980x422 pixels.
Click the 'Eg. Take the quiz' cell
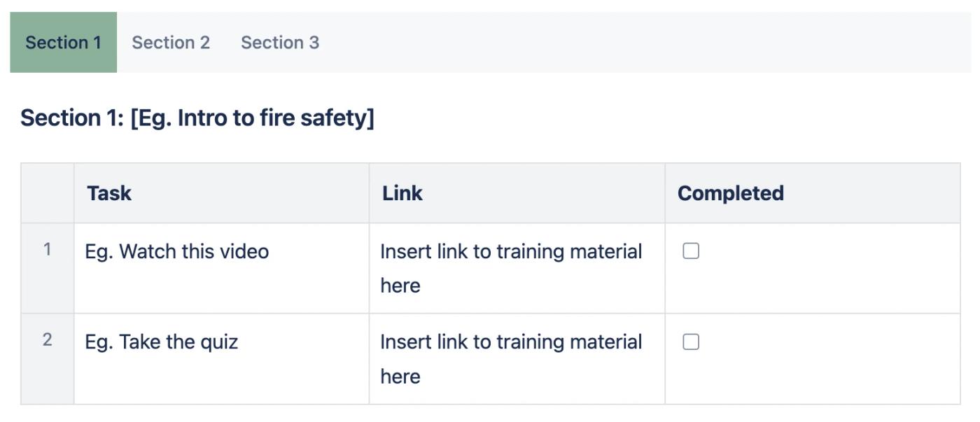click(x=162, y=342)
